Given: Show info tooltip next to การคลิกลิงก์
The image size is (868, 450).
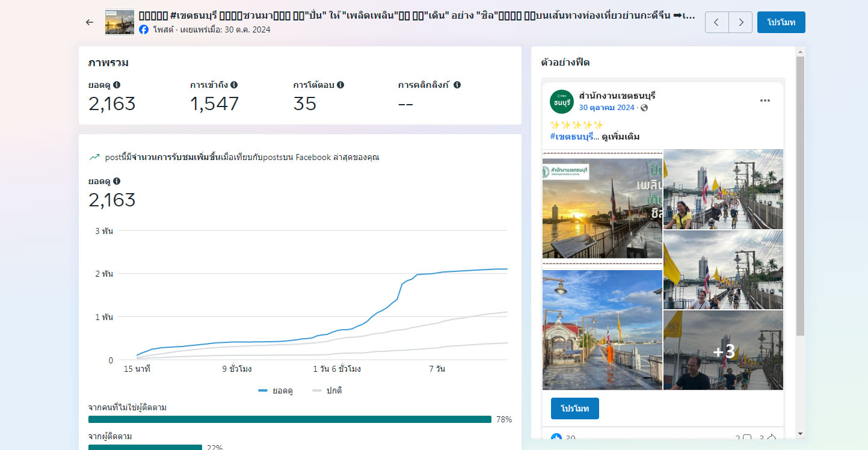Looking at the screenshot, I should click(x=457, y=85).
